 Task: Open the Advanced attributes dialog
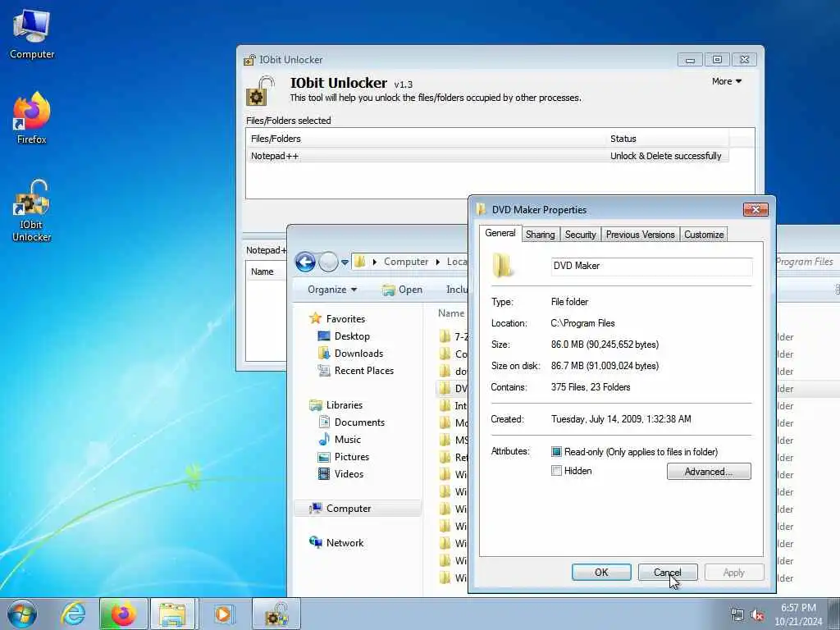pos(709,472)
